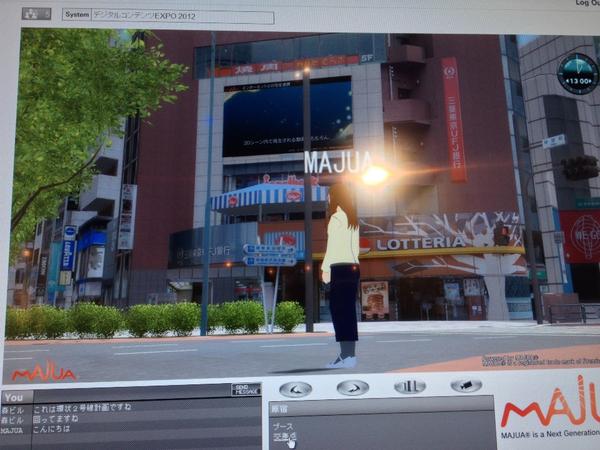Click the SEND MESSAGE button

246,390
